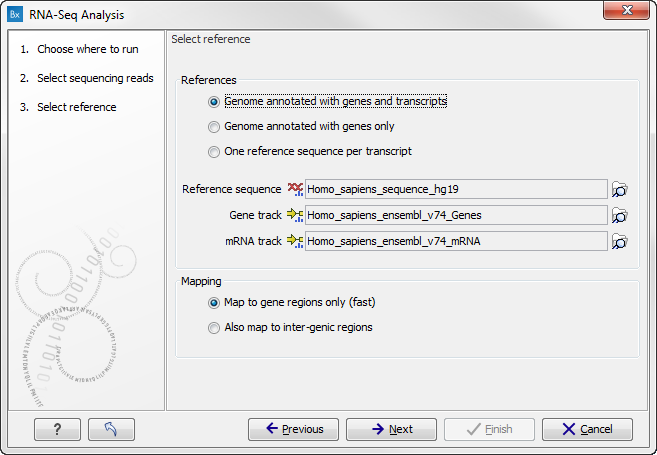Click the Select reference panel title
Viewport: 657px width, 455px height.
click(x=211, y=39)
